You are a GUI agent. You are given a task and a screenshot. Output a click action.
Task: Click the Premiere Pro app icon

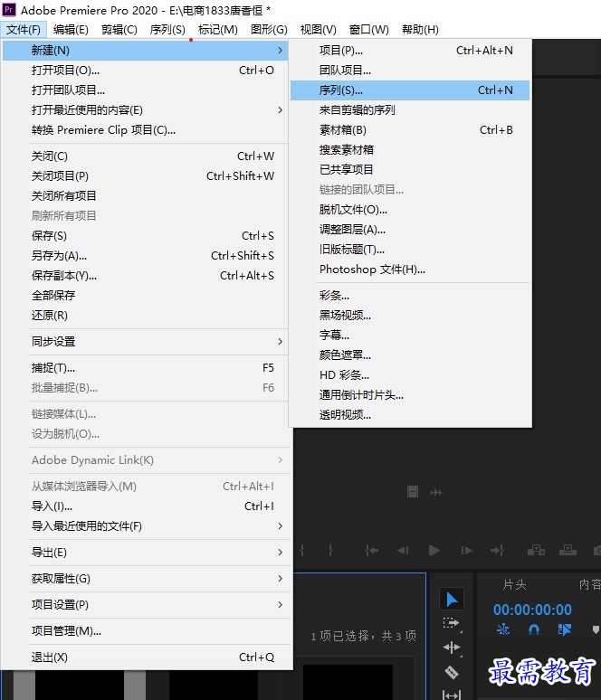(x=9, y=9)
